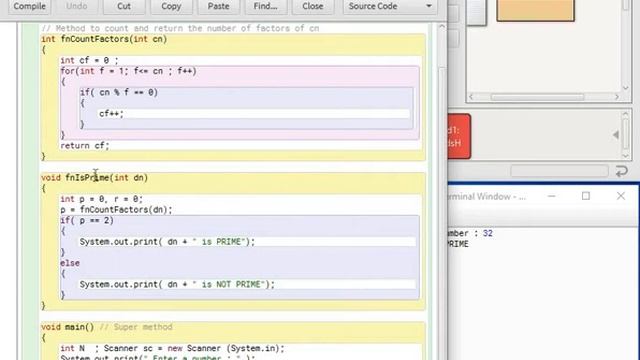
Task: Click the 'p = fnCountFactors(dn);' line
Action: point(116,210)
